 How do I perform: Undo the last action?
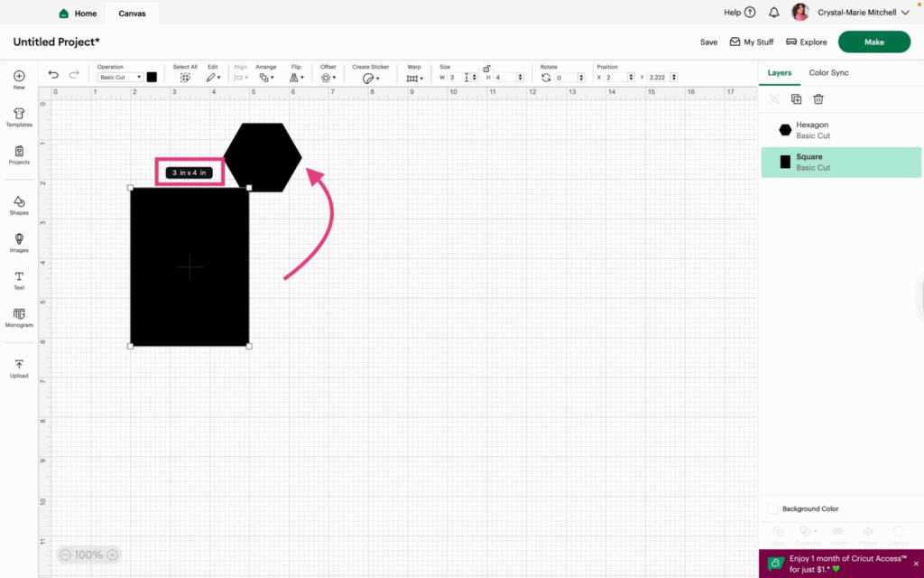click(53, 74)
